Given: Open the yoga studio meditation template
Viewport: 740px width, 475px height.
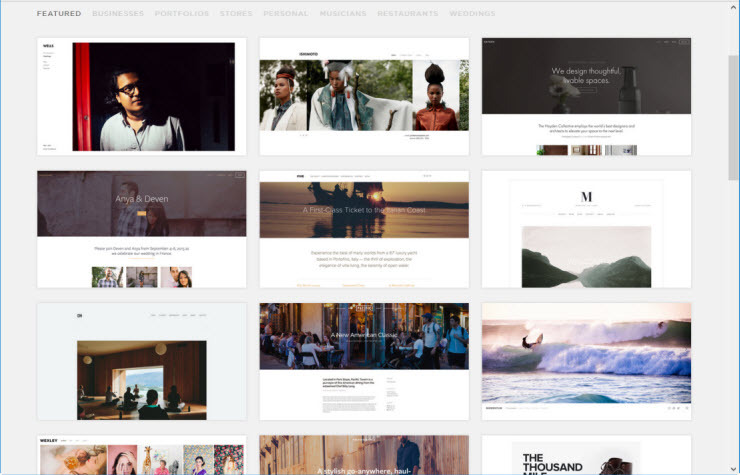Looking at the screenshot, I should [142, 362].
